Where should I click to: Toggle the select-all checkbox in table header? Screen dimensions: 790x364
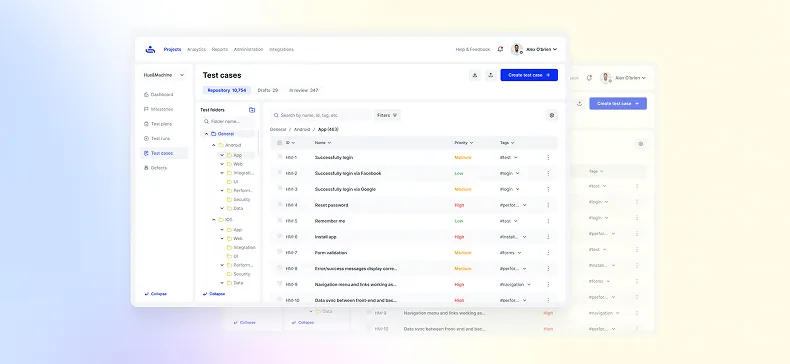[x=280, y=143]
